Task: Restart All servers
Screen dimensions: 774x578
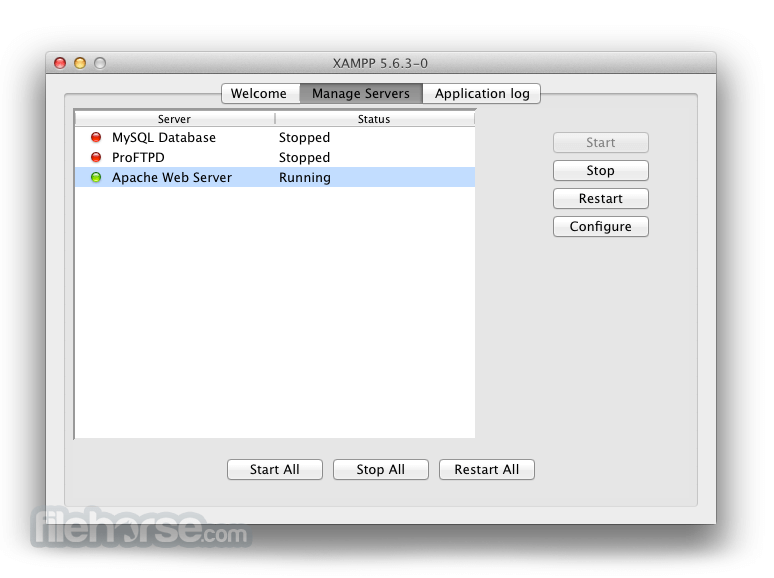Action: [x=487, y=469]
